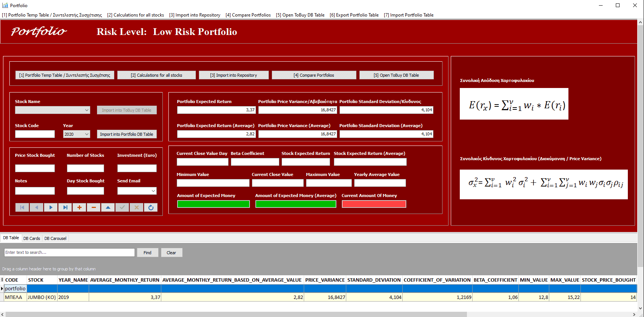Image resolution: width=644 pixels, height=317 pixels.
Task: Jump to last record in navigator
Action: pyautogui.click(x=65, y=207)
